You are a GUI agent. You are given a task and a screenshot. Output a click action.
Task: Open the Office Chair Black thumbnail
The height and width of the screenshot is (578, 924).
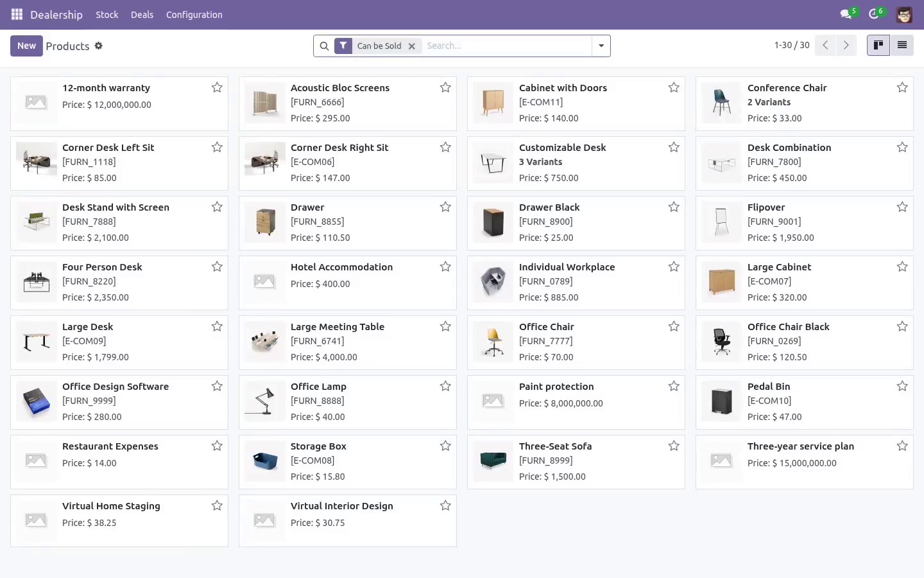pyautogui.click(x=722, y=341)
